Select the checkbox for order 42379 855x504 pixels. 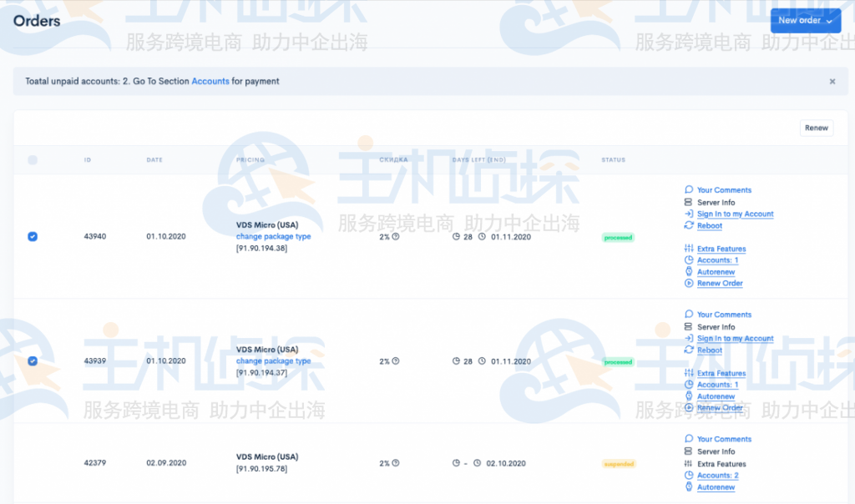(32, 462)
